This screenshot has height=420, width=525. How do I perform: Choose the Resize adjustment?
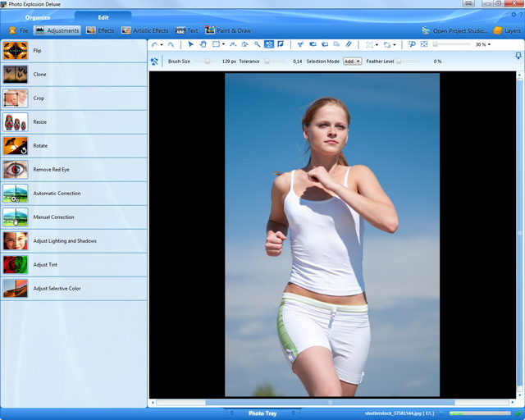pos(74,122)
